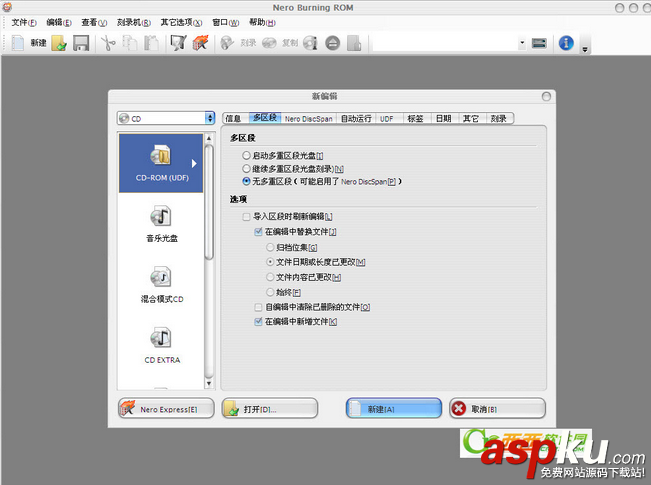The height and width of the screenshot is (485, 651).
Task: Open the 窗口 menu
Action: pos(225,22)
